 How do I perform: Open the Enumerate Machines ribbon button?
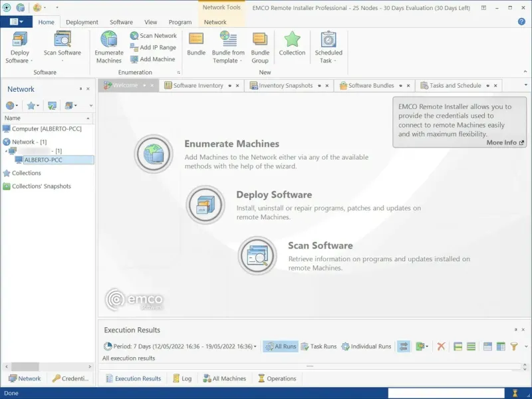(x=109, y=47)
